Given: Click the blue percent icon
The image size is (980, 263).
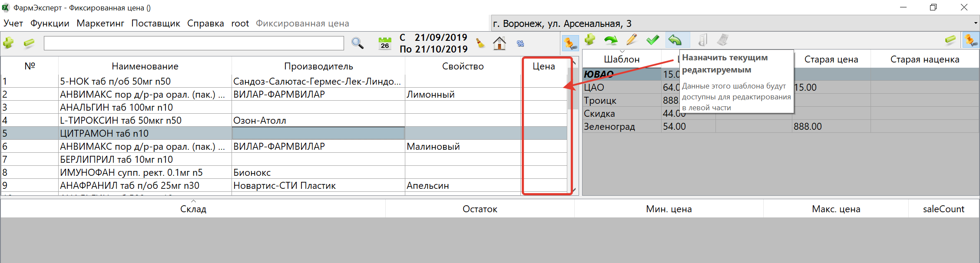Looking at the screenshot, I should pos(520,43).
